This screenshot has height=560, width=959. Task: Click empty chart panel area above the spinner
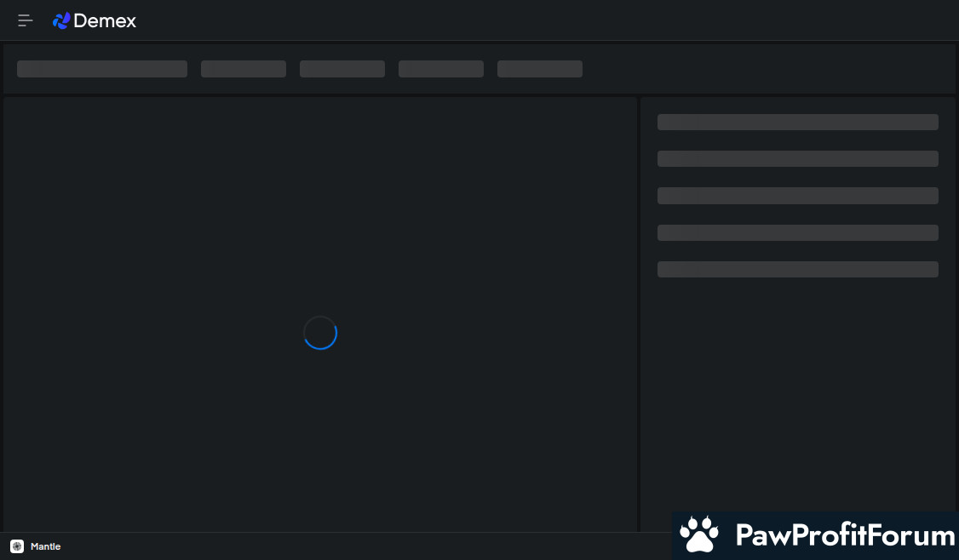[320, 202]
